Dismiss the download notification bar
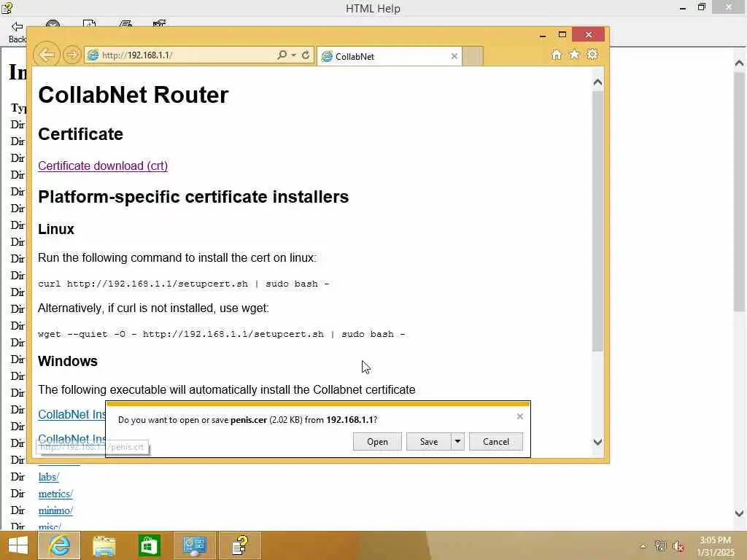The height and width of the screenshot is (560, 747). click(x=519, y=416)
